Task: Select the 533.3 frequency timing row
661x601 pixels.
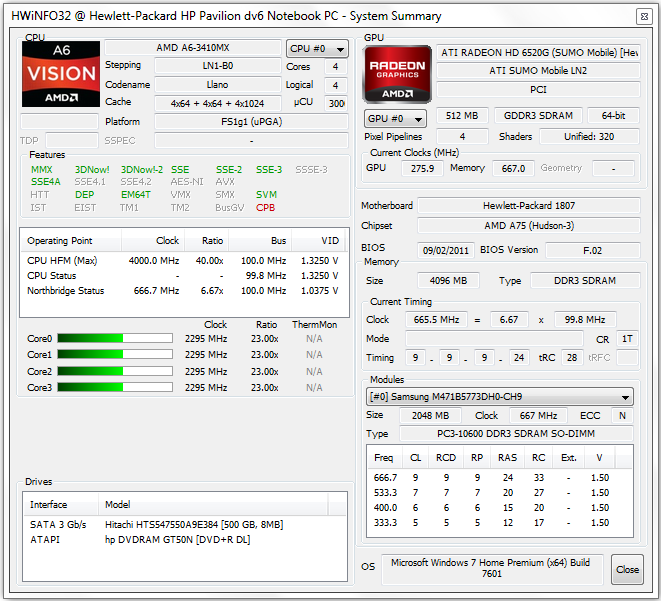Action: pos(500,493)
